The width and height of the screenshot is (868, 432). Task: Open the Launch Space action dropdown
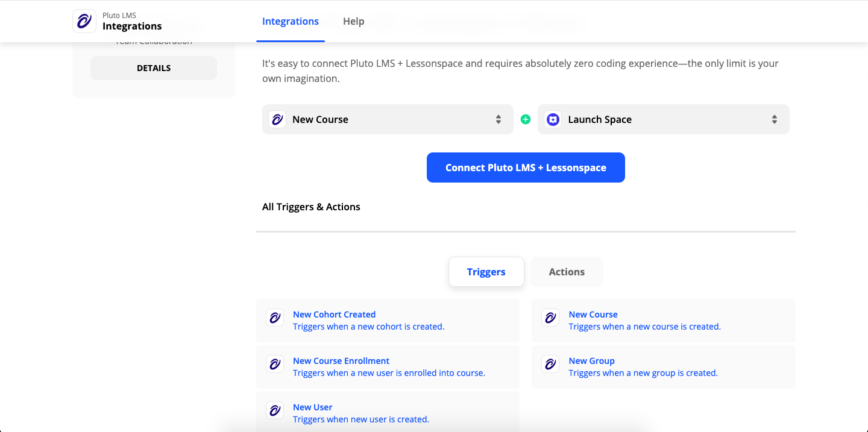[663, 119]
